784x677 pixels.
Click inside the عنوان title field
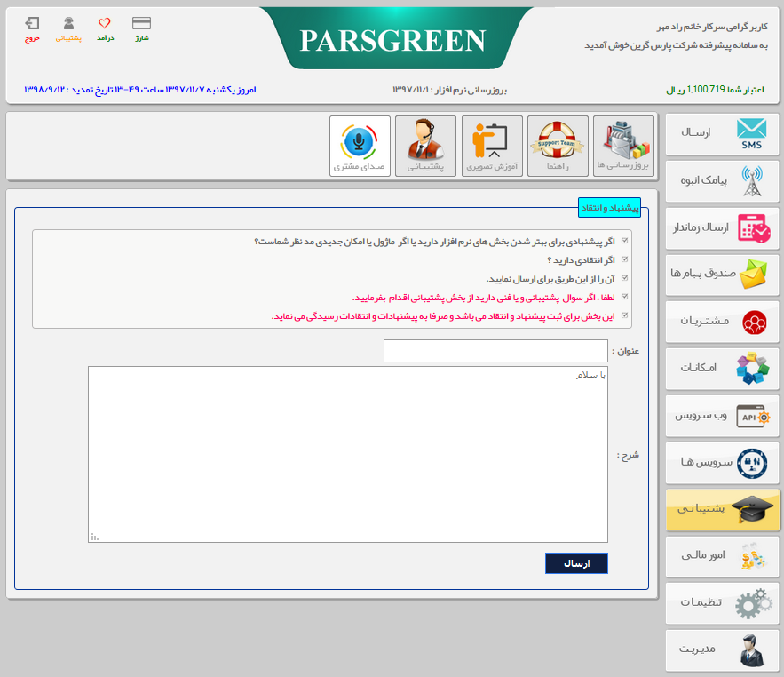click(495, 351)
